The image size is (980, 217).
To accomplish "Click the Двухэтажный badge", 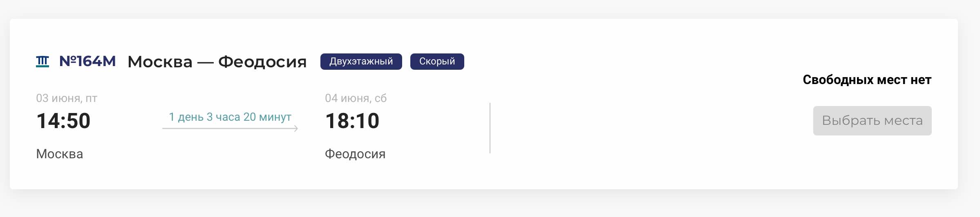I will tap(361, 62).
